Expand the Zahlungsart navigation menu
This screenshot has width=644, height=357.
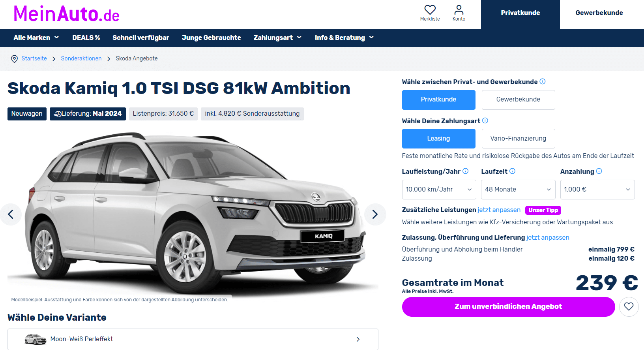tap(277, 38)
